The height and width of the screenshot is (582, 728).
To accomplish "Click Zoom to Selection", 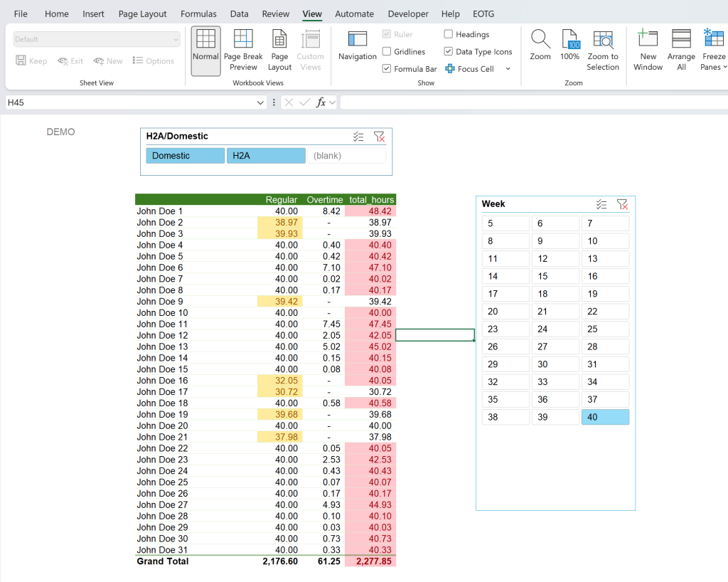I will coord(603,51).
